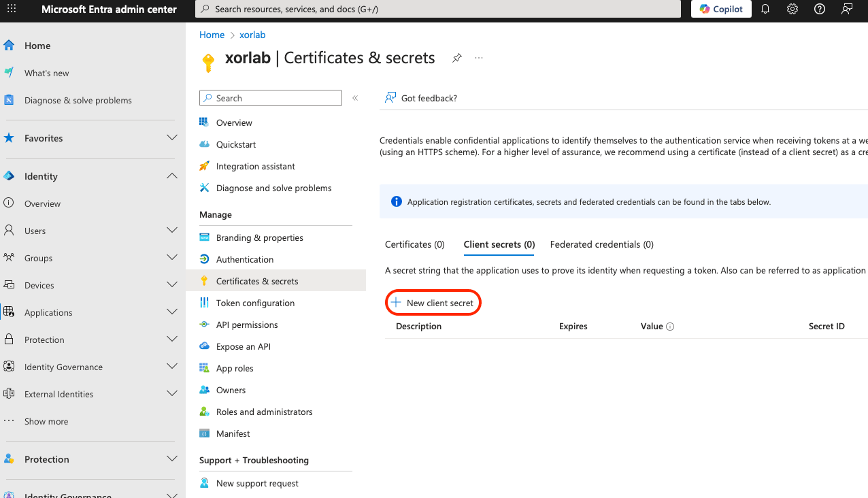Click the global search resources field
The height and width of the screenshot is (498, 868).
pyautogui.click(x=438, y=9)
